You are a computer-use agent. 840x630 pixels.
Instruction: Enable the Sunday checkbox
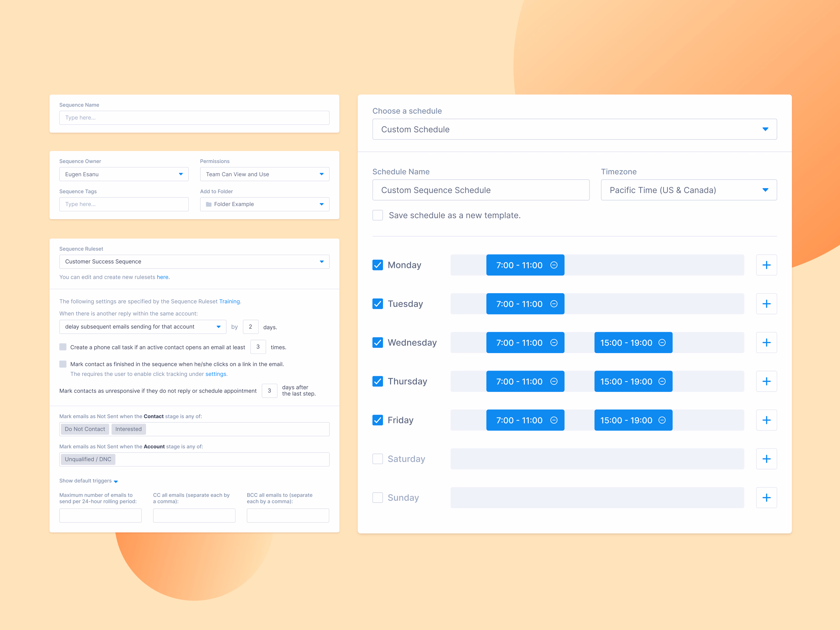click(377, 497)
